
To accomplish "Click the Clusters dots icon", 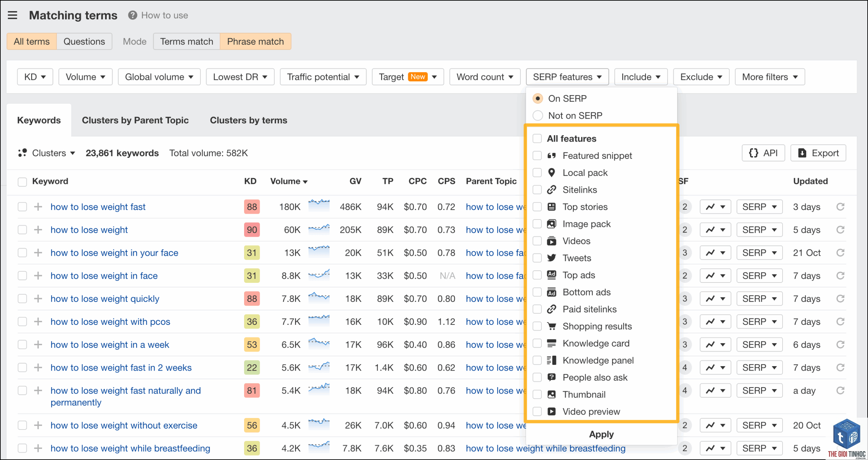I will (22, 153).
